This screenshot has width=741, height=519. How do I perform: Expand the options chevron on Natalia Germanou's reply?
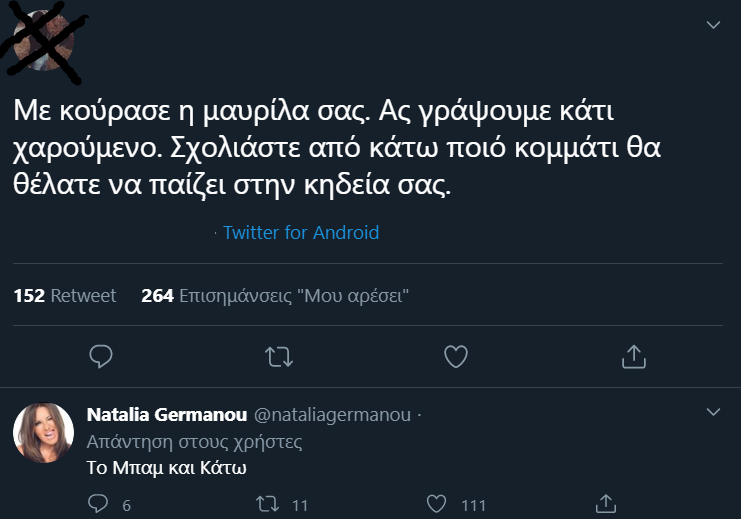click(x=712, y=412)
